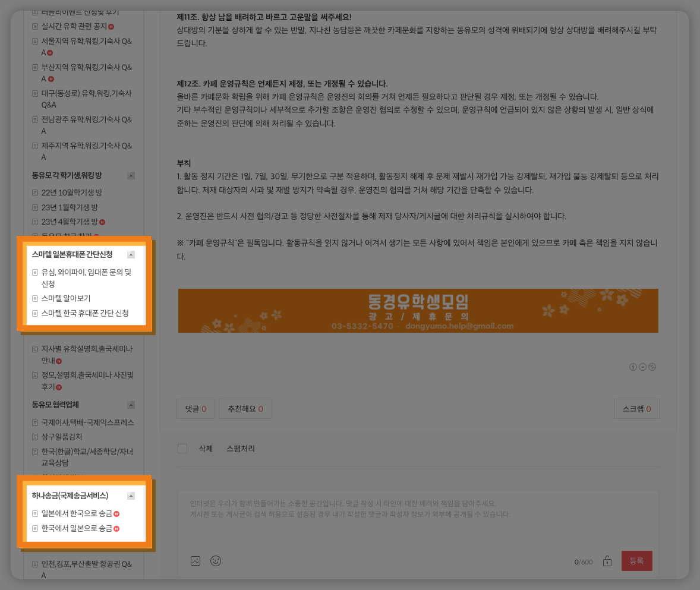Open 유심, 와이파이, 임대폰 문의 및 신청 board

[x=86, y=278]
